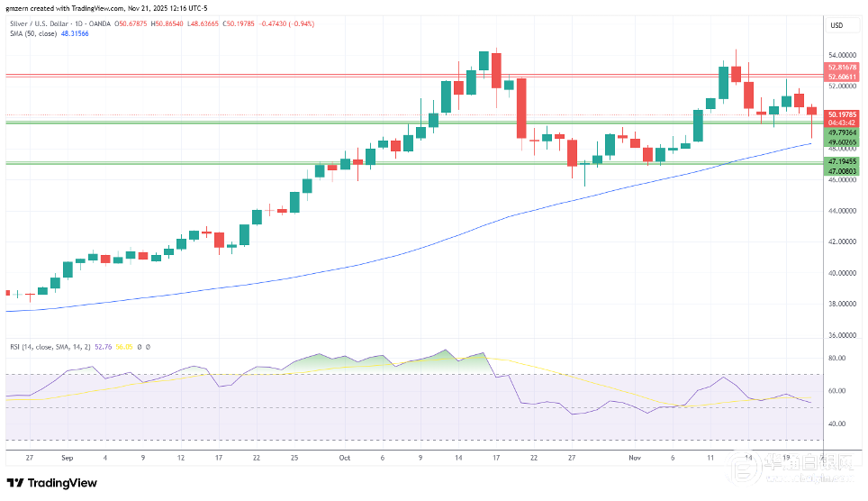This screenshot has height=501, width=868.
Task: Click the green 47.19455 price label
Action: [842, 160]
